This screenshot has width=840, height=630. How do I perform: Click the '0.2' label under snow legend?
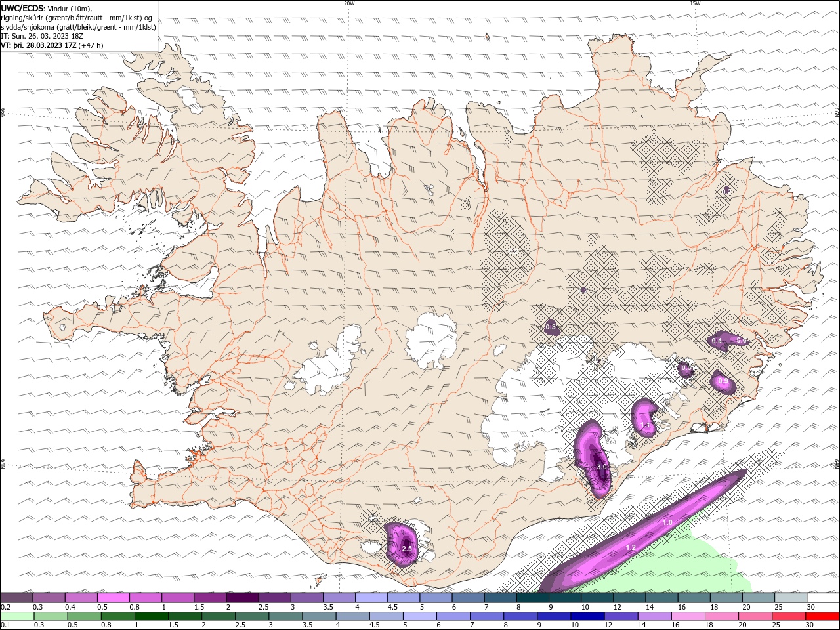coord(5,607)
